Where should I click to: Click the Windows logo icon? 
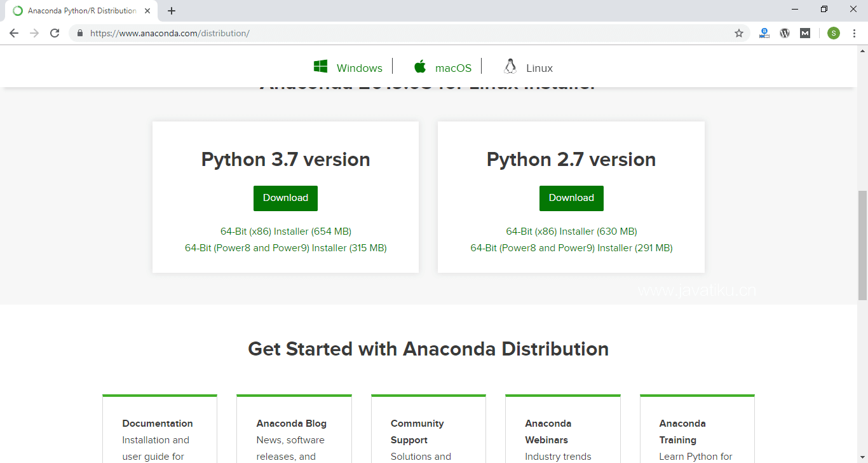320,66
